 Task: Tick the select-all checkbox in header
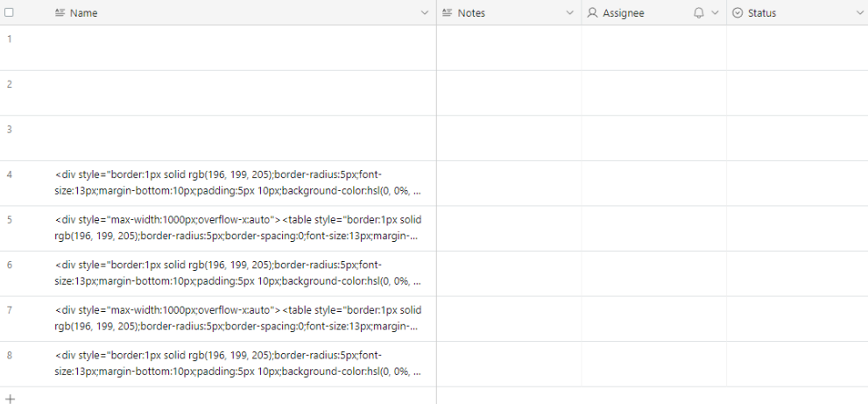coord(9,12)
